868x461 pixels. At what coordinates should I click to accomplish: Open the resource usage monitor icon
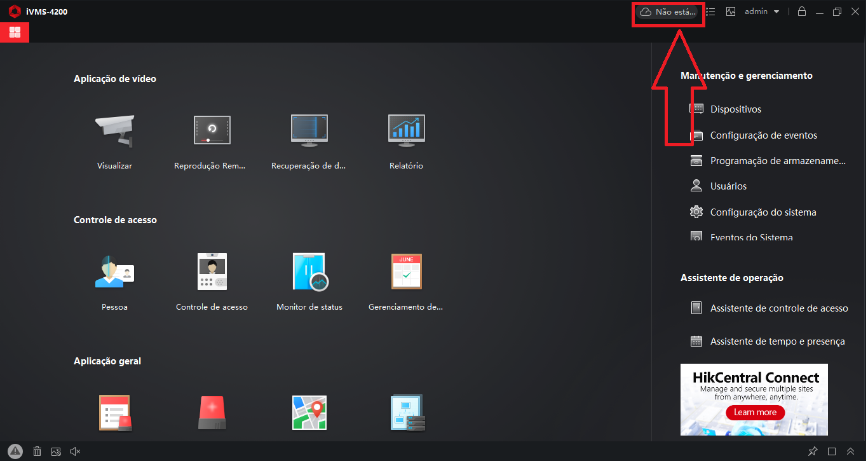[x=731, y=11]
